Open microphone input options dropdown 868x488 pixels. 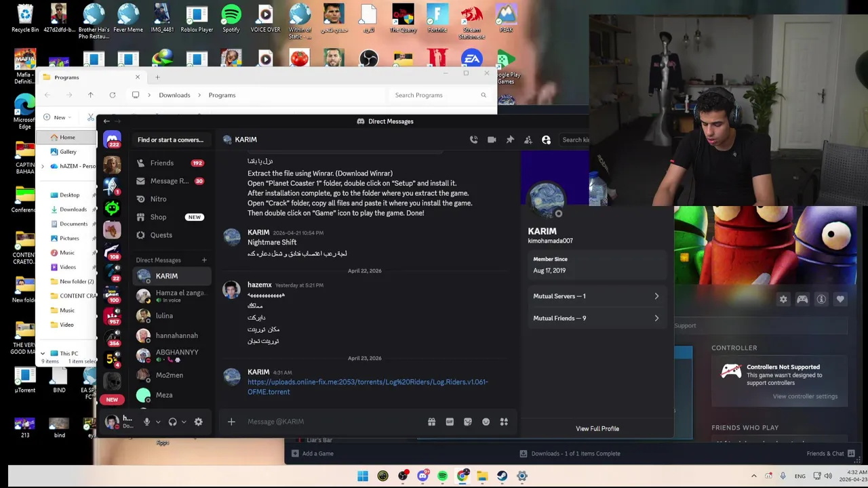coord(158,422)
